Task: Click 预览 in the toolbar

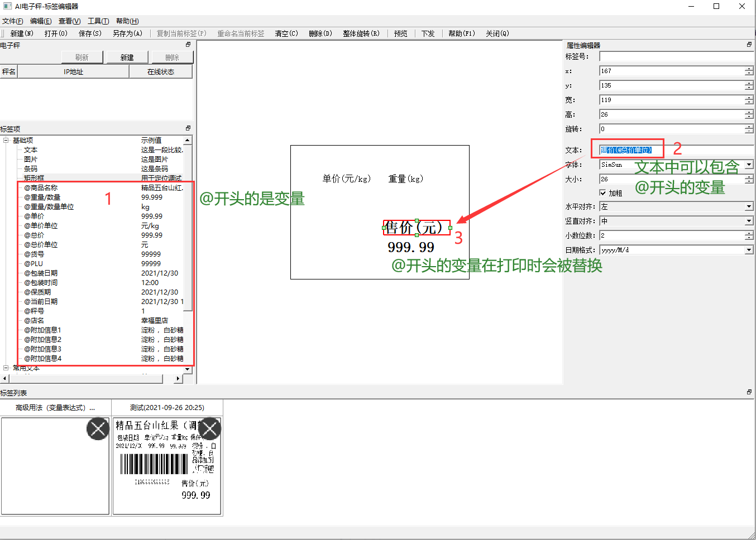Action: (x=400, y=33)
